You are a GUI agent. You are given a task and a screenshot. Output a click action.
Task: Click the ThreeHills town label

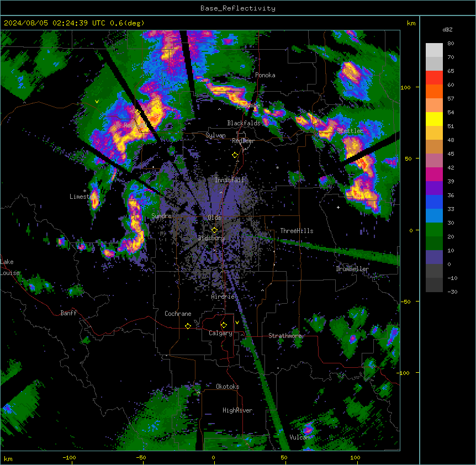(297, 231)
